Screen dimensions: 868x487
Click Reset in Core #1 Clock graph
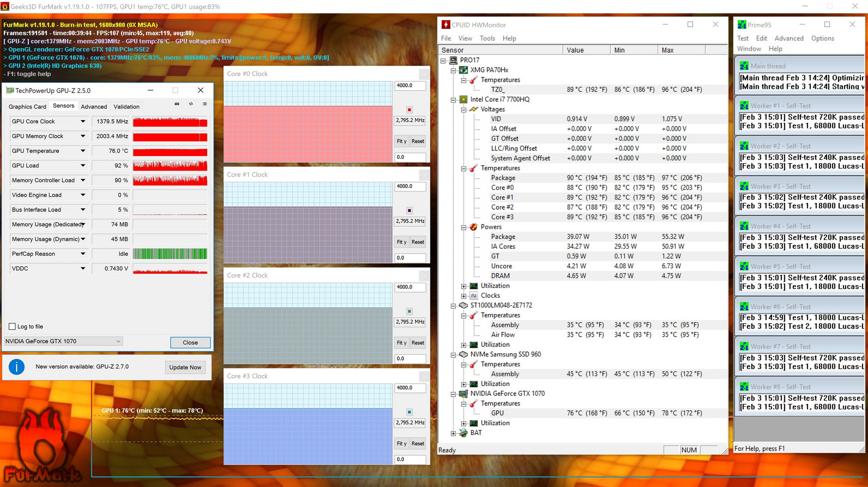pyautogui.click(x=418, y=242)
